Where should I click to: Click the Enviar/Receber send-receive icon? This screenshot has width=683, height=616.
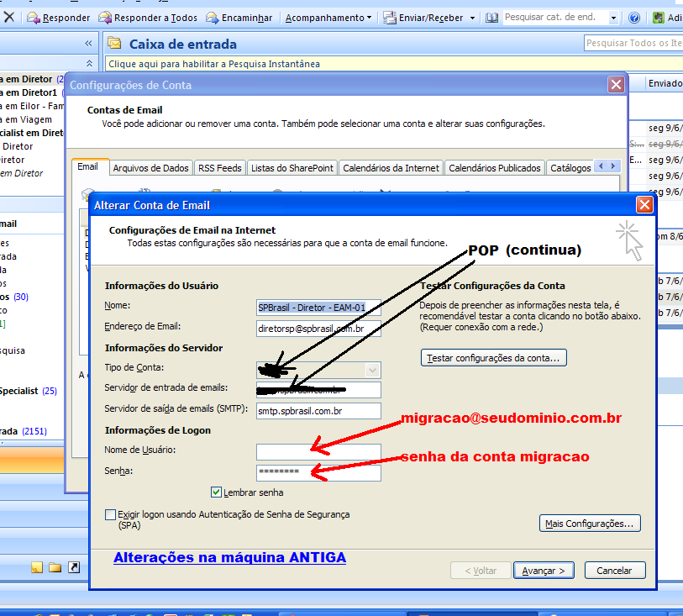[391, 18]
